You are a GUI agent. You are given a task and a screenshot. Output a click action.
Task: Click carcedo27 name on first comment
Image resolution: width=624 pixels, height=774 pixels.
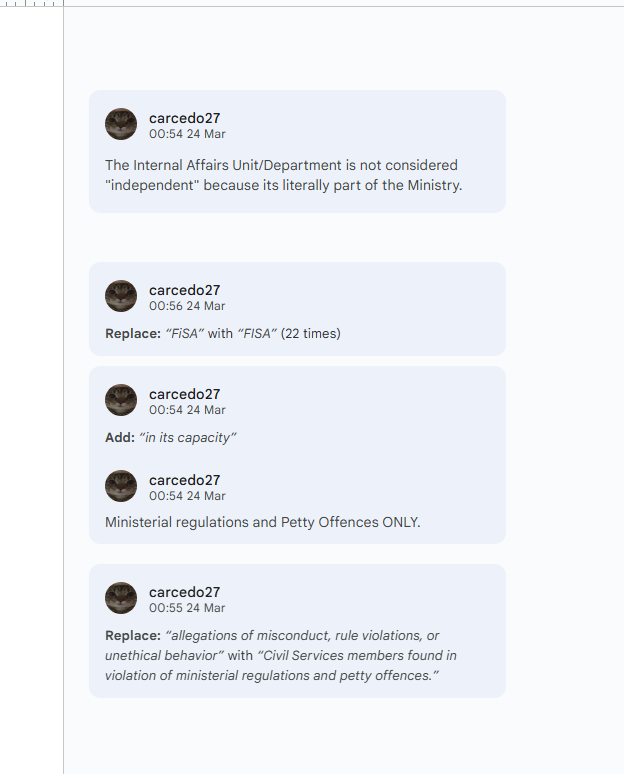pyautogui.click(x=185, y=118)
